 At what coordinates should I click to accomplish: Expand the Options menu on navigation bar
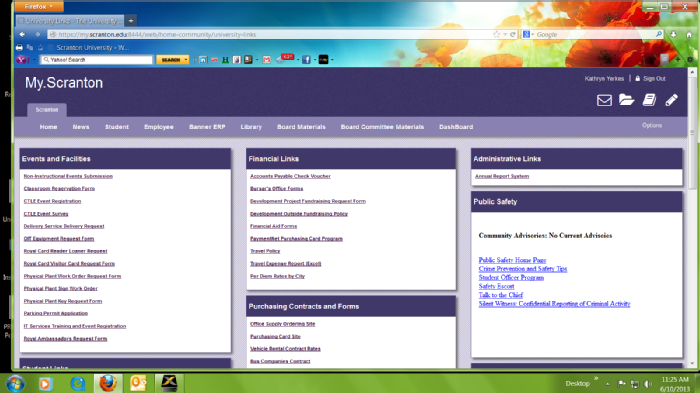pyautogui.click(x=652, y=125)
